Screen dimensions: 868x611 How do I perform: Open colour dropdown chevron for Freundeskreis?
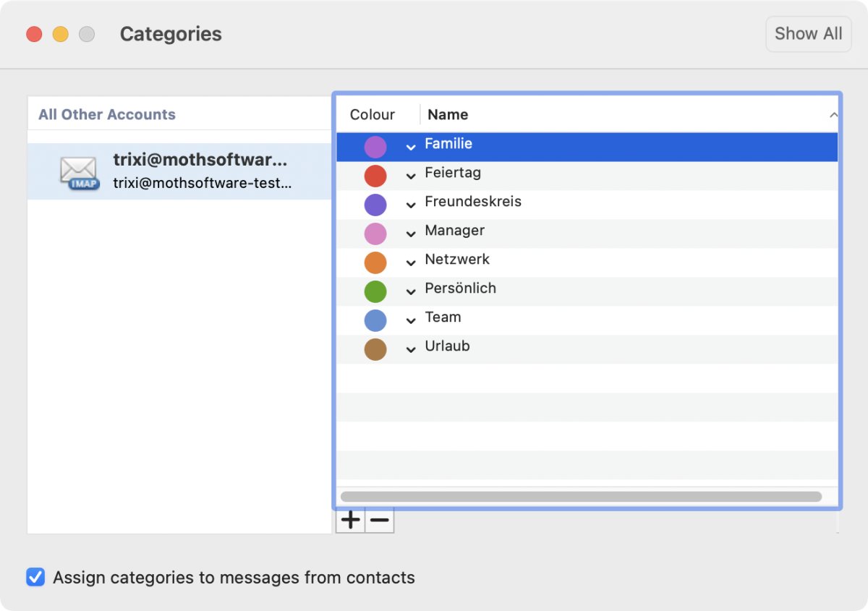[410, 205]
